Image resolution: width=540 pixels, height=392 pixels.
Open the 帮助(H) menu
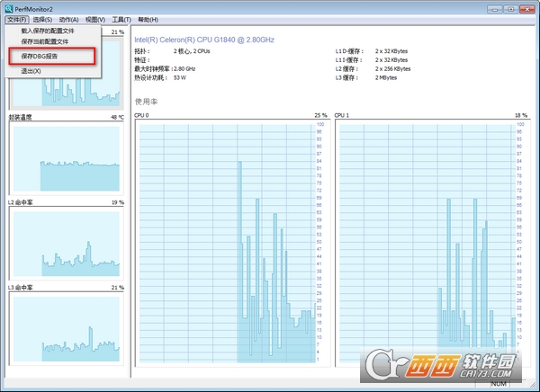pyautogui.click(x=148, y=20)
